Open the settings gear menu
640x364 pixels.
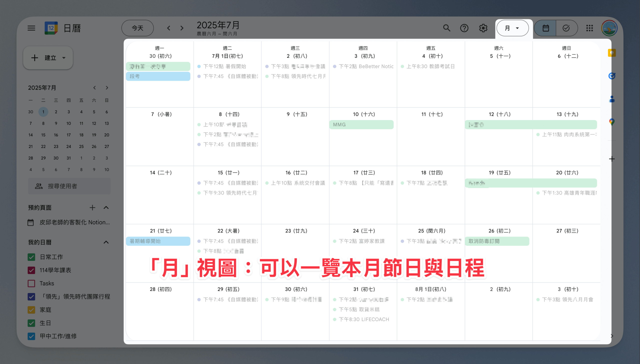click(483, 28)
